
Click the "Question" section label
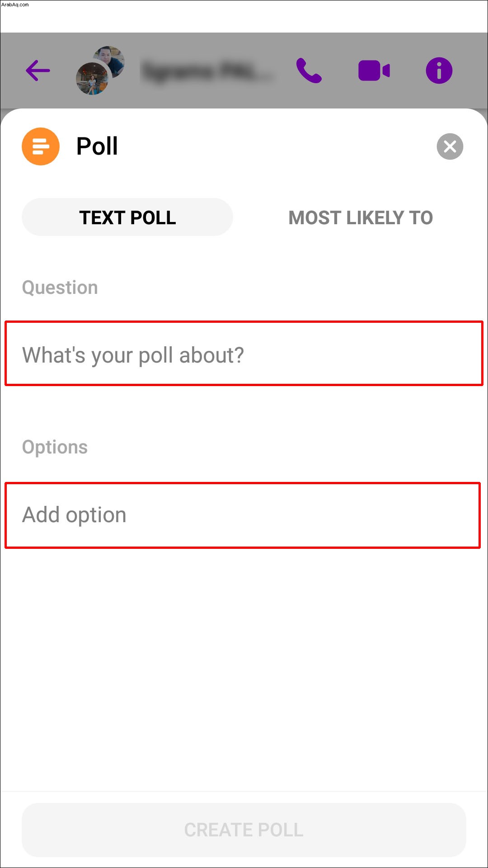60,288
